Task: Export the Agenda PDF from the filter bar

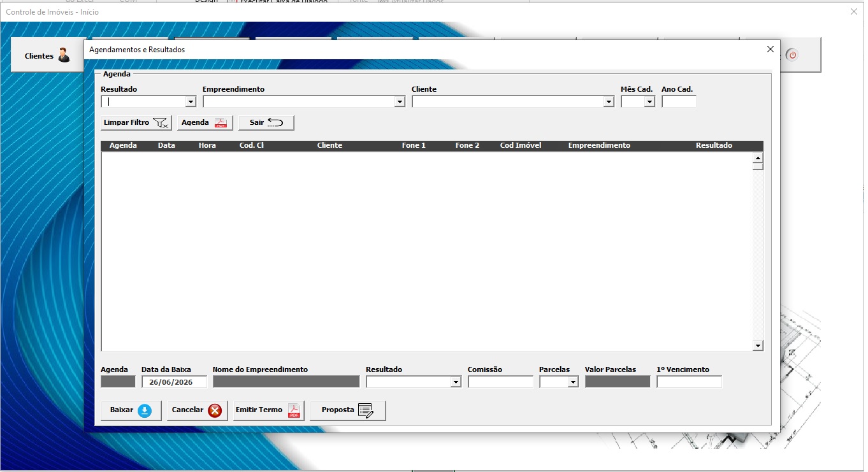Action: (205, 122)
